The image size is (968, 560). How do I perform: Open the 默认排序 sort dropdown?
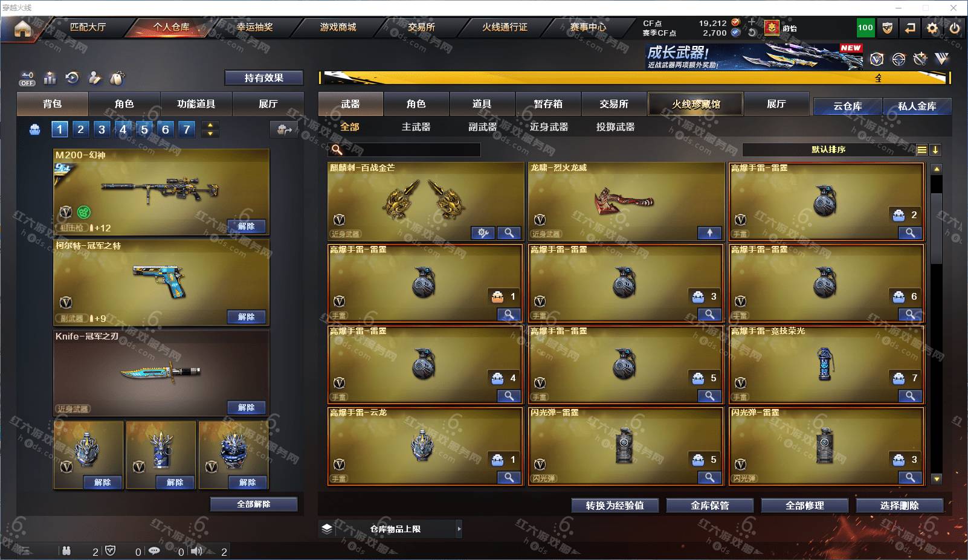click(828, 150)
